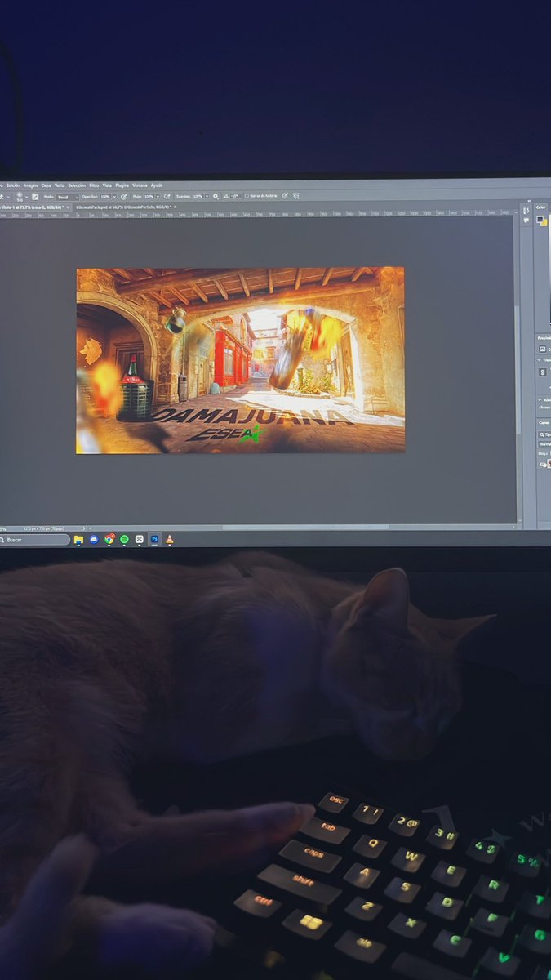The height and width of the screenshot is (980, 551).
Task: Open the Capa menu
Action: click(x=46, y=185)
